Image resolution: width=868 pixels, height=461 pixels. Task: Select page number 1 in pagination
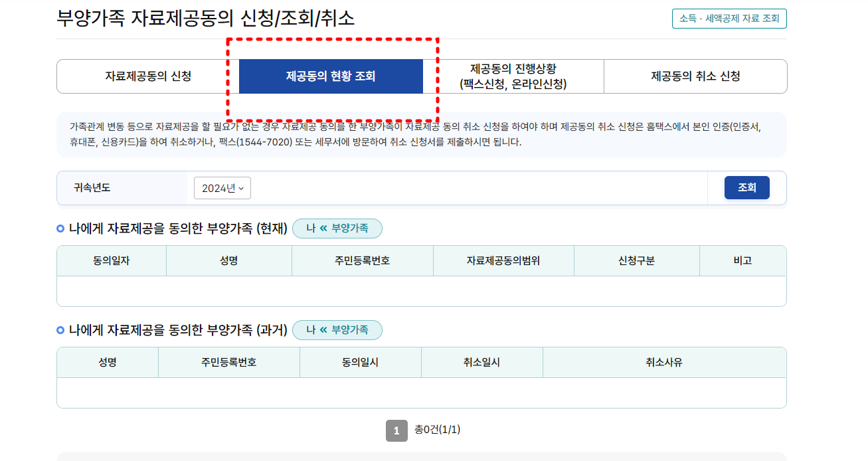click(x=396, y=431)
